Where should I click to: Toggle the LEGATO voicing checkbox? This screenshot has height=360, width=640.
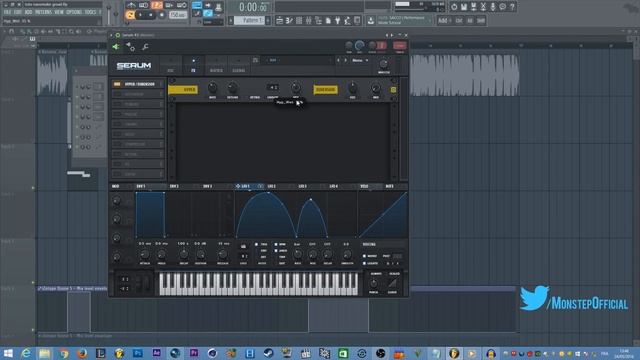[x=364, y=263]
